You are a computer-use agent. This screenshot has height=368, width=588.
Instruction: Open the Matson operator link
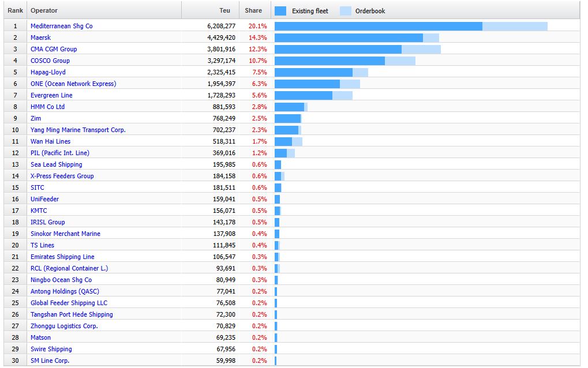pos(40,337)
